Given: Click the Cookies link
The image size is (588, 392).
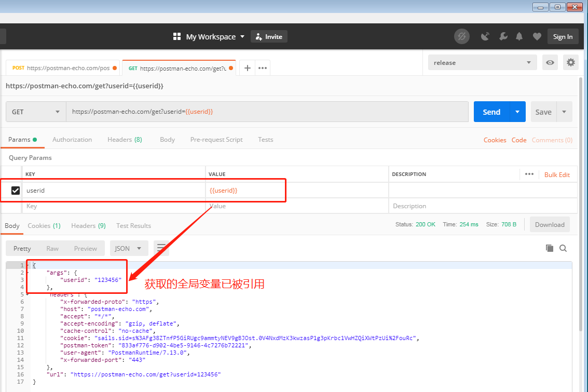Looking at the screenshot, I should 495,140.
